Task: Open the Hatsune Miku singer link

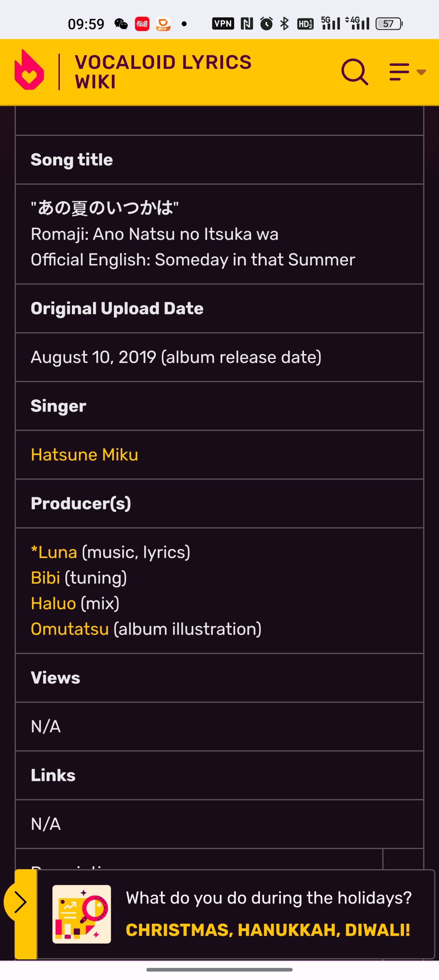Action: click(84, 455)
